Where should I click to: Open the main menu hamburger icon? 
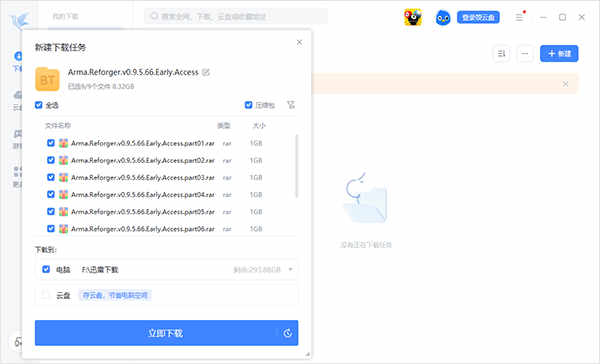(x=519, y=17)
